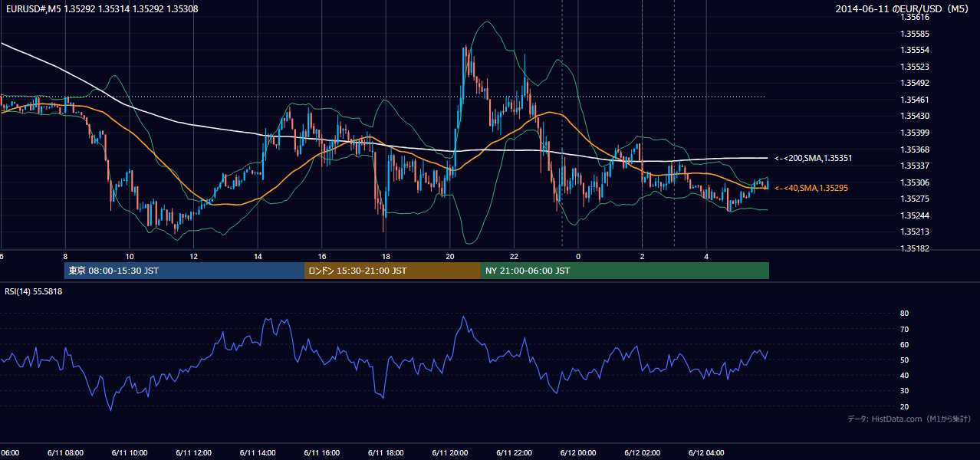The height and width of the screenshot is (460, 980).
Task: Click price axis value 1.35275
Action: [916, 199]
